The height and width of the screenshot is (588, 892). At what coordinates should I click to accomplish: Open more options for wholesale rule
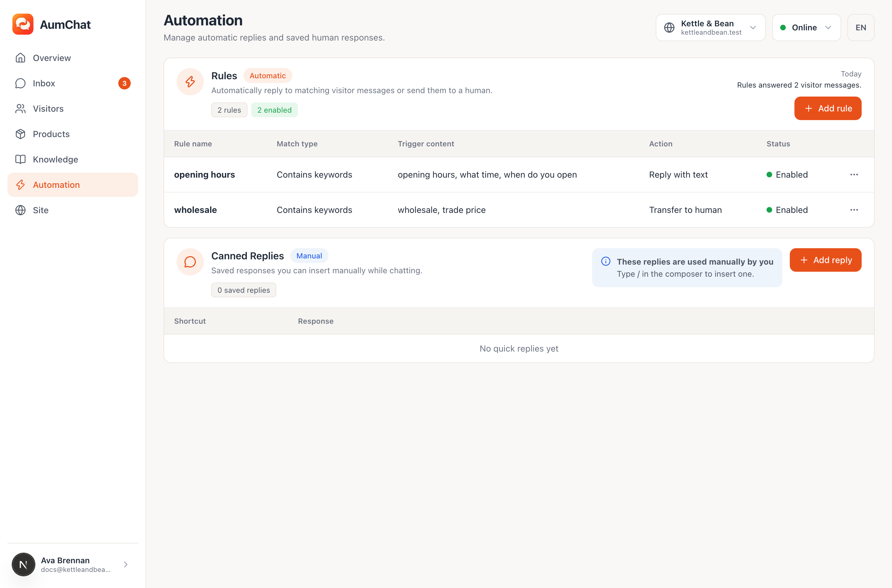pos(854,210)
